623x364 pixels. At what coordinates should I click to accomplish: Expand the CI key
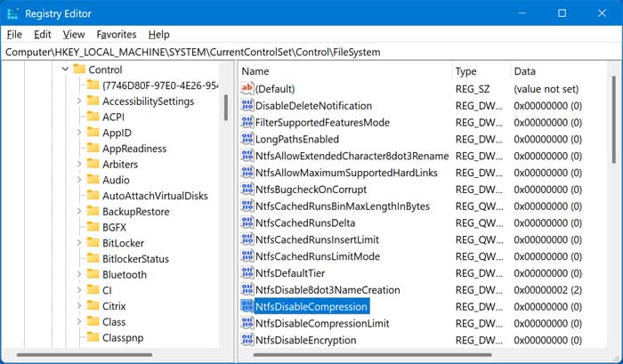click(79, 290)
